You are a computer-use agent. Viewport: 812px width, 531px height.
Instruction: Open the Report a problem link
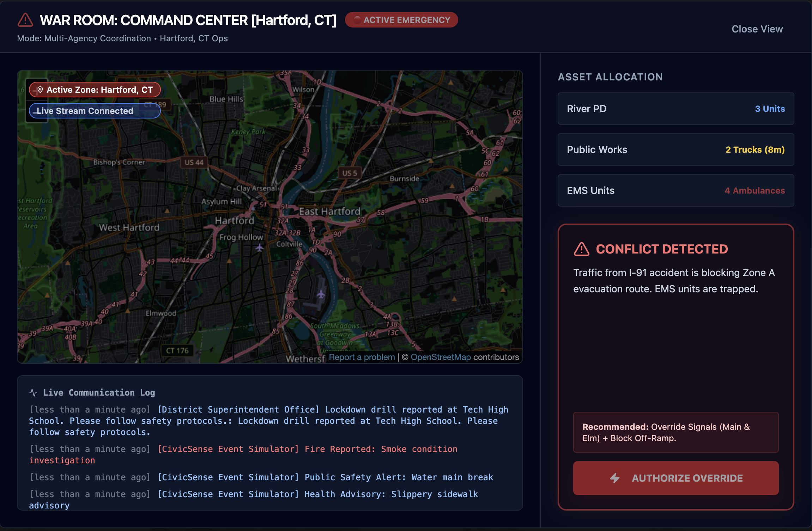pos(362,357)
